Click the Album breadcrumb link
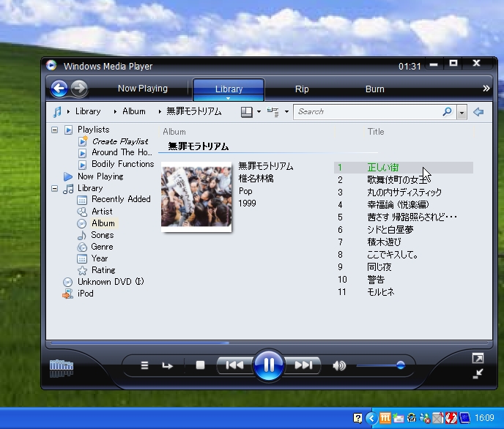This screenshot has height=429, width=504. point(134,111)
